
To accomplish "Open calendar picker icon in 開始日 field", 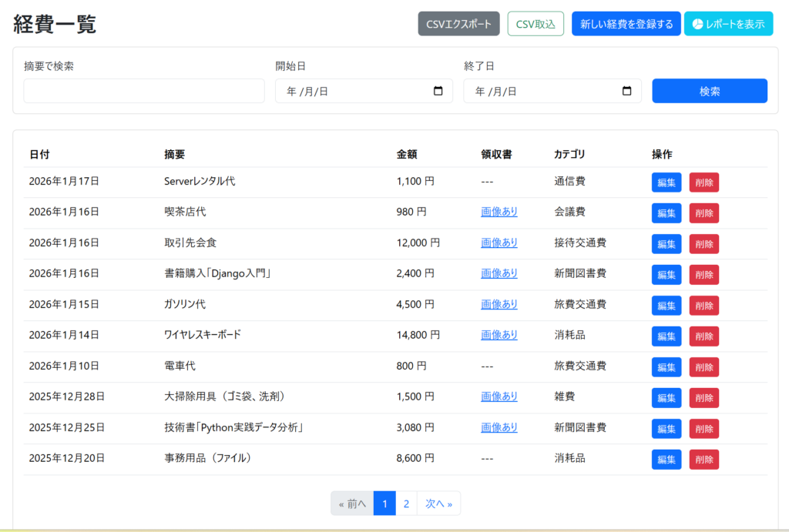I will tap(438, 91).
